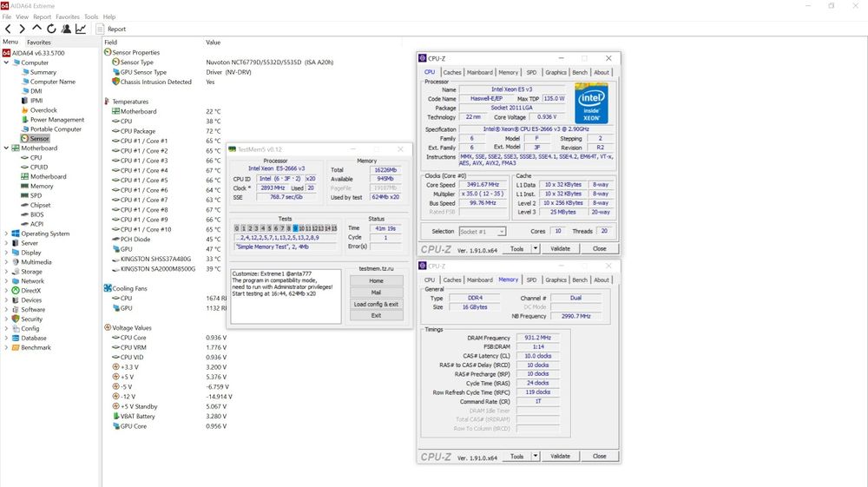868x487 pixels.
Task: Open Graphics tab in upper CPU-Z window
Action: 556,73
